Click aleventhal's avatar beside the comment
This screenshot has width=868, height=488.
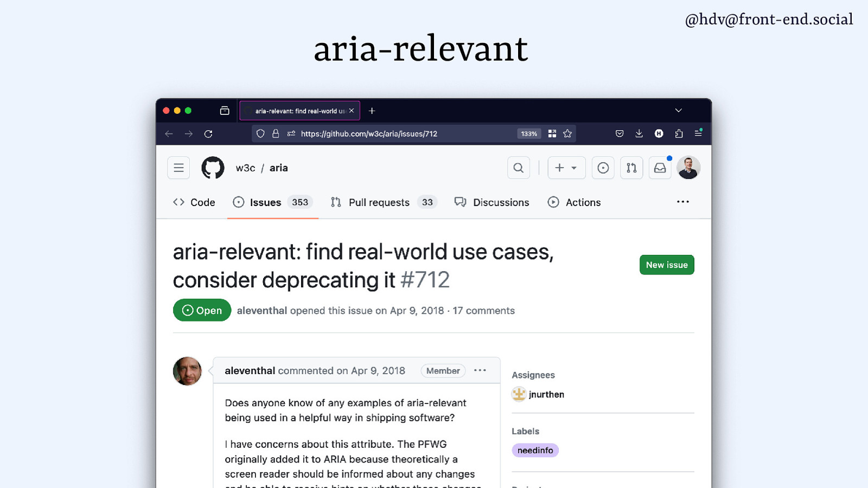(187, 371)
